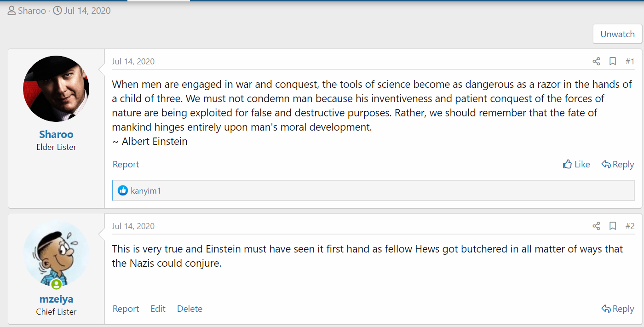Share post #1 via share icon

click(x=596, y=62)
